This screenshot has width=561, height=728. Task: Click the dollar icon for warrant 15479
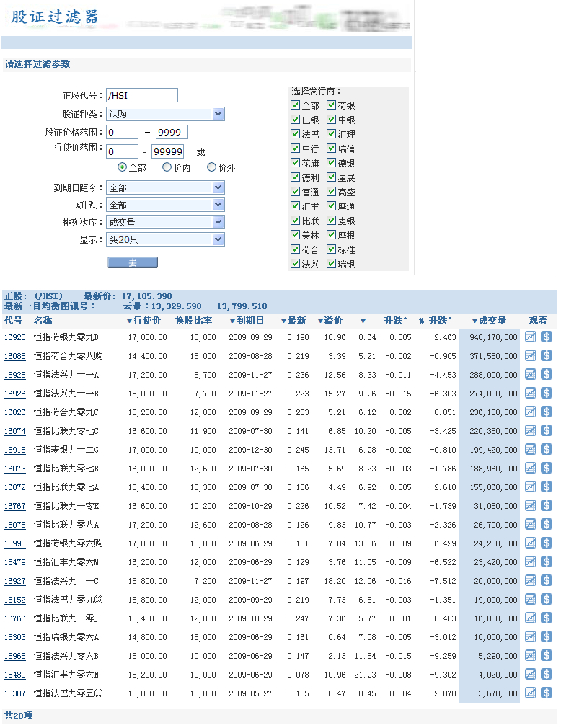pos(547,561)
